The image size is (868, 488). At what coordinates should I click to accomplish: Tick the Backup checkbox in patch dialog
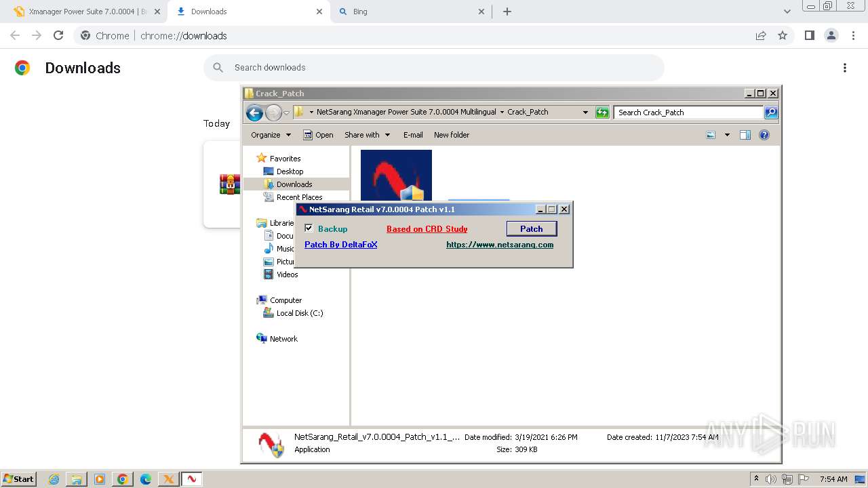tap(309, 228)
